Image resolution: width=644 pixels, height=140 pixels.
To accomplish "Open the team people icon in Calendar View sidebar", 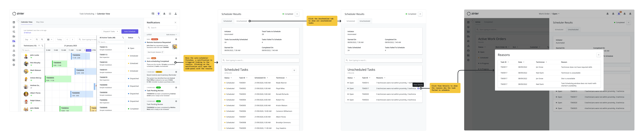I will point(14,27).
